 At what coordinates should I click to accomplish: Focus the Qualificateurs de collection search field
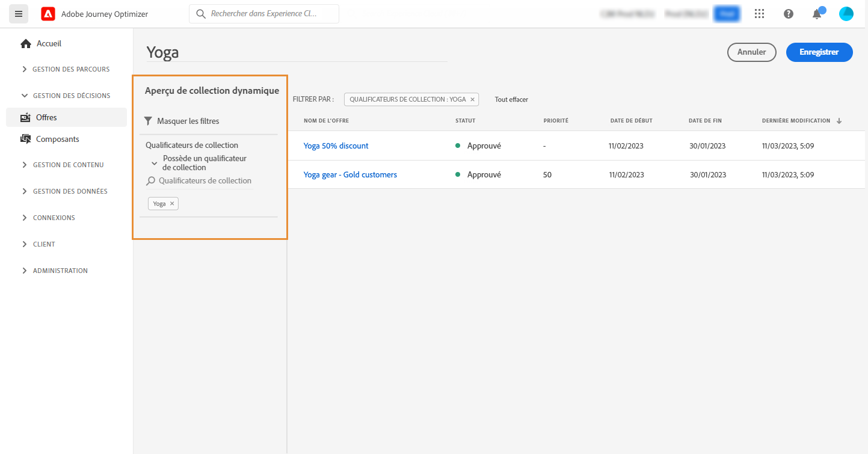click(205, 180)
